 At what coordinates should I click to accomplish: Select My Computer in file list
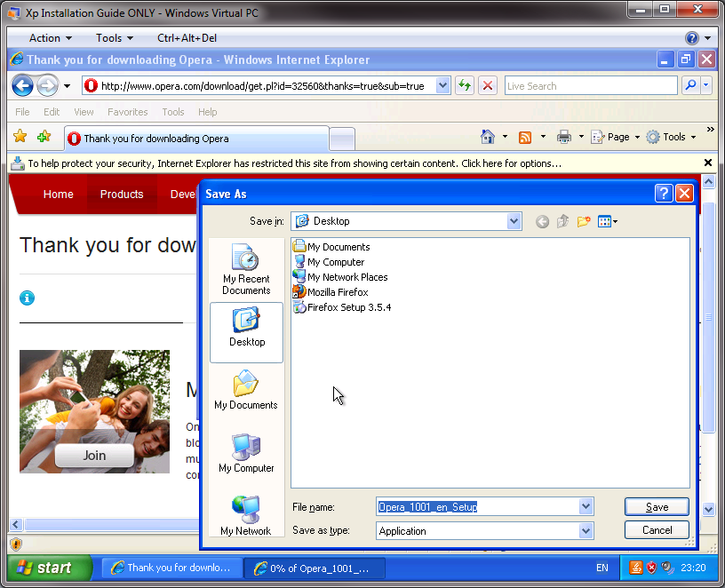pyautogui.click(x=329, y=262)
